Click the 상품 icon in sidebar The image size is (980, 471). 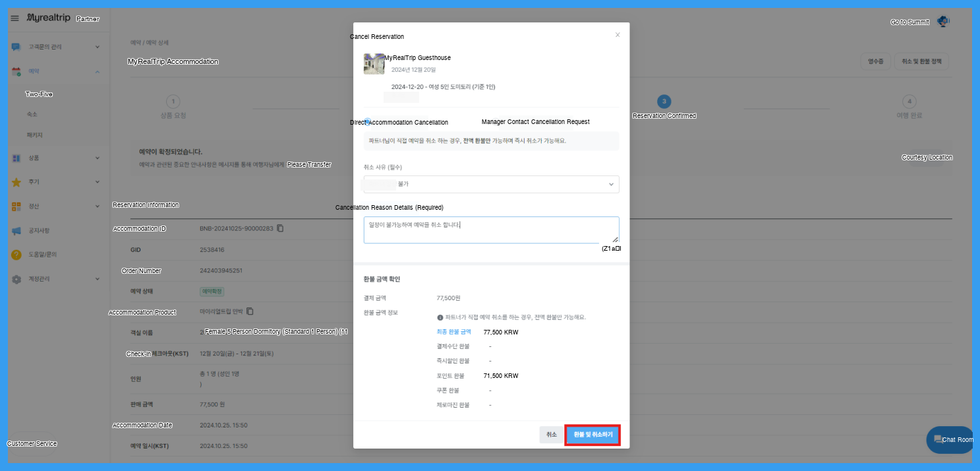16,158
